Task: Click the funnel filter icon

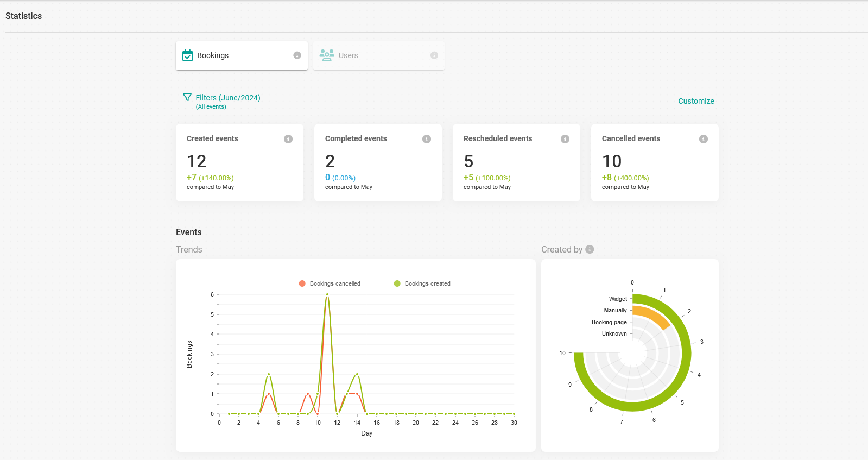Action: [x=187, y=97]
